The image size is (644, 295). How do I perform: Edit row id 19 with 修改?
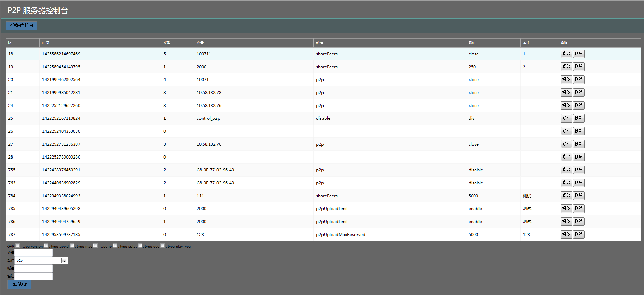(x=566, y=67)
